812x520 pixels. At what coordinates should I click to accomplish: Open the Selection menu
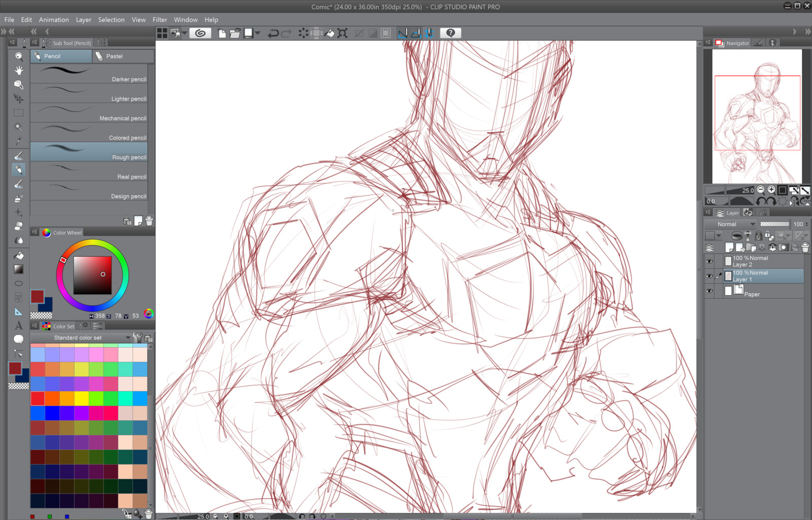111,20
